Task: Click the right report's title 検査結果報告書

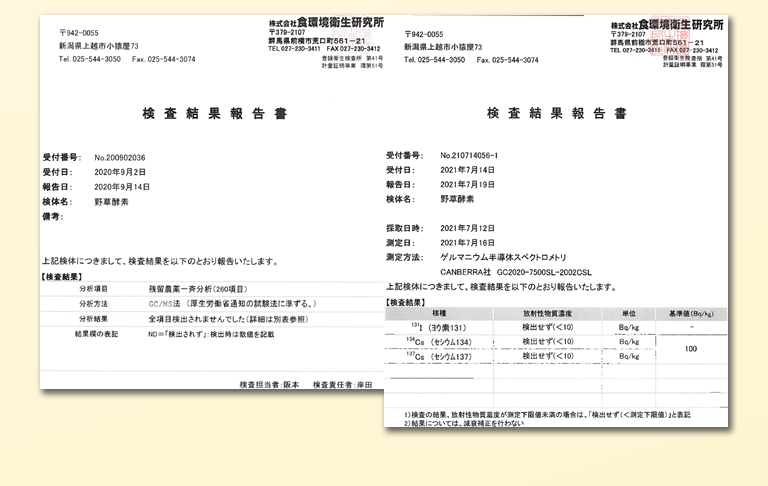Action: (556, 113)
